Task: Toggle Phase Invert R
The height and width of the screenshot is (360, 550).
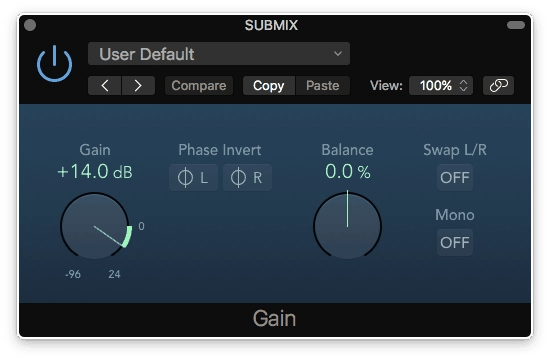Action: [247, 177]
